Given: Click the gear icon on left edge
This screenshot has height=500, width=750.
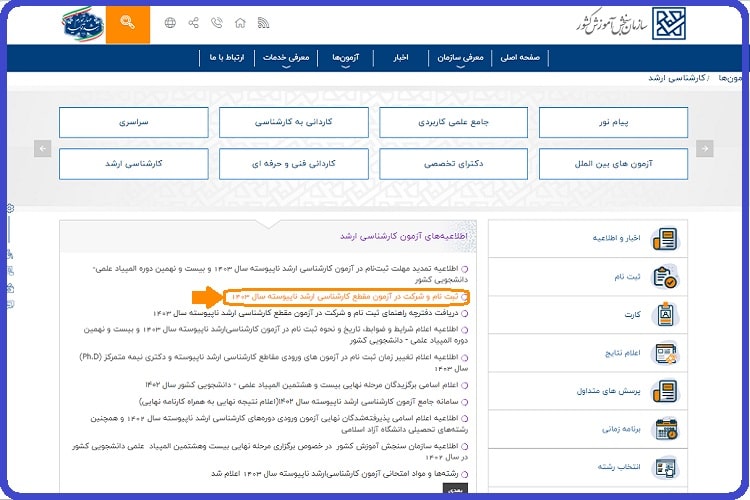Looking at the screenshot, I should [x=10, y=208].
